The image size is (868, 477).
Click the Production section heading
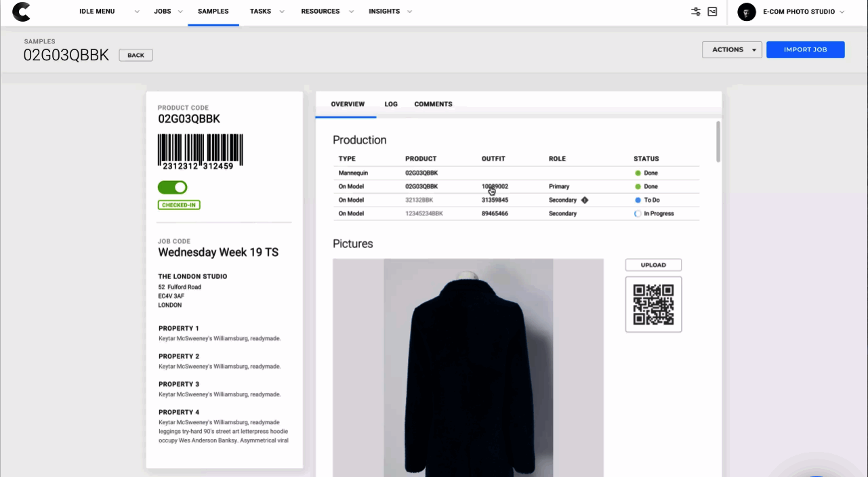[360, 140]
